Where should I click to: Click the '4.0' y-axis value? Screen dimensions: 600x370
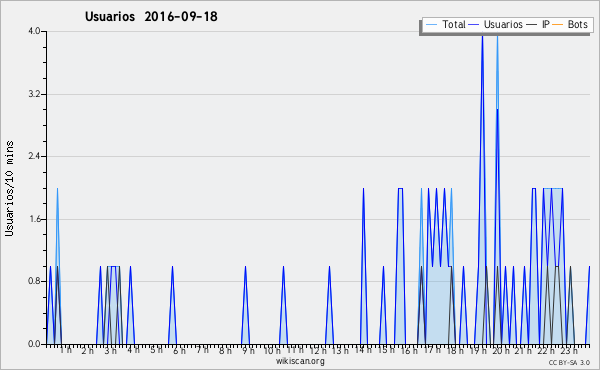34,31
